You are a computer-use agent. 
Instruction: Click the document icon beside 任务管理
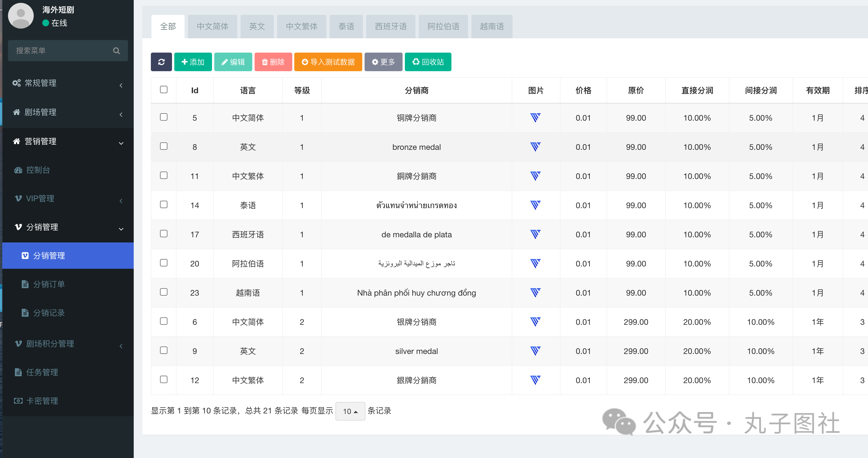(18, 372)
